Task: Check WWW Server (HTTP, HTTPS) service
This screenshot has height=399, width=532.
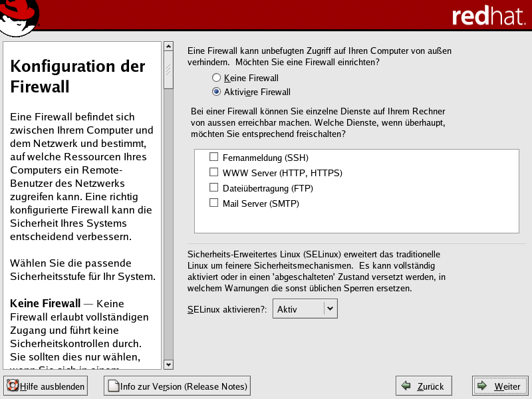Action: (214, 173)
